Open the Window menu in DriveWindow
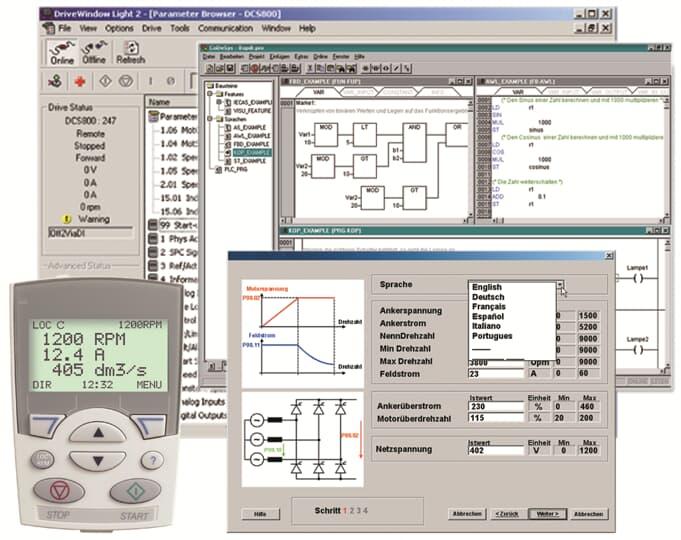681x540 pixels. pyautogui.click(x=276, y=29)
